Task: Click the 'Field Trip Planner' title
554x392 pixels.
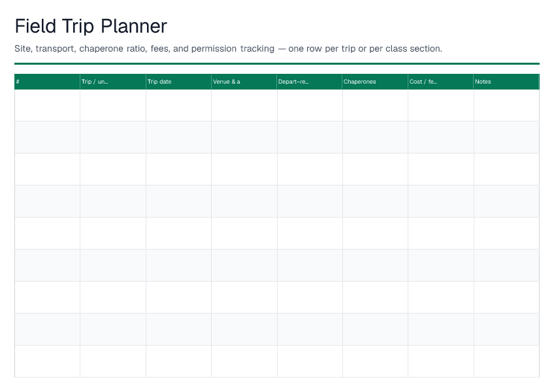Action: pyautogui.click(x=91, y=27)
